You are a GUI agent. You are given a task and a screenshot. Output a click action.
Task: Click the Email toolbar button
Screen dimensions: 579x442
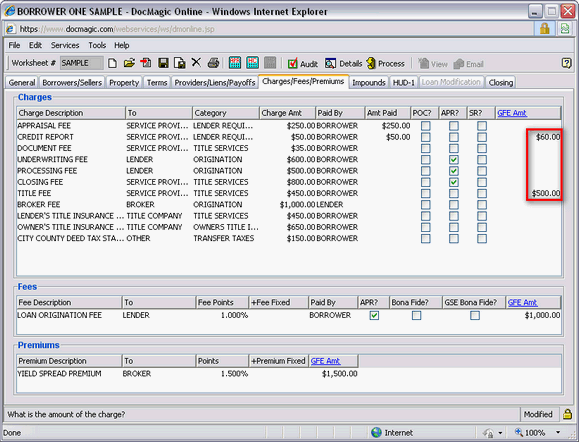tap(469, 64)
